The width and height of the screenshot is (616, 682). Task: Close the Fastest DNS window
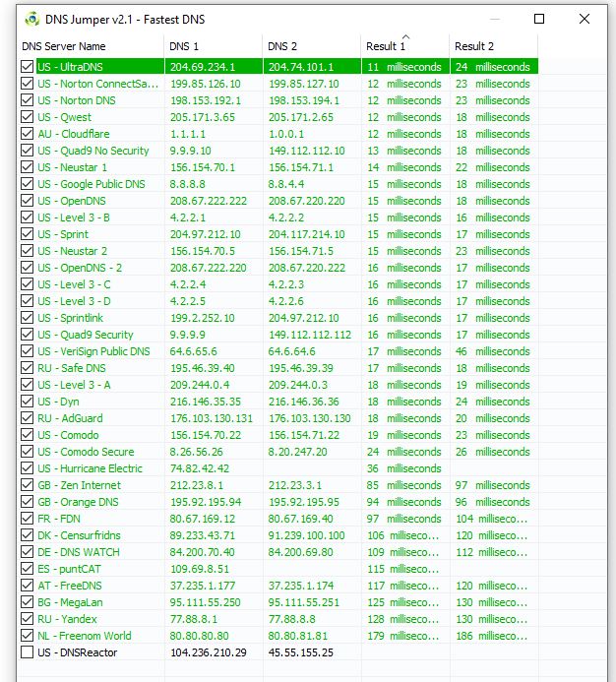(585, 19)
